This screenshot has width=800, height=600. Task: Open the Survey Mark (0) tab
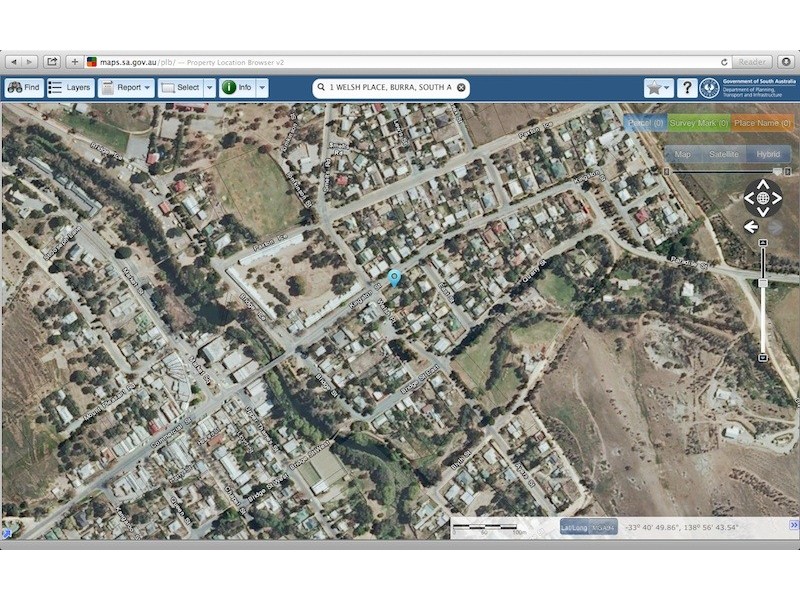[x=700, y=123]
